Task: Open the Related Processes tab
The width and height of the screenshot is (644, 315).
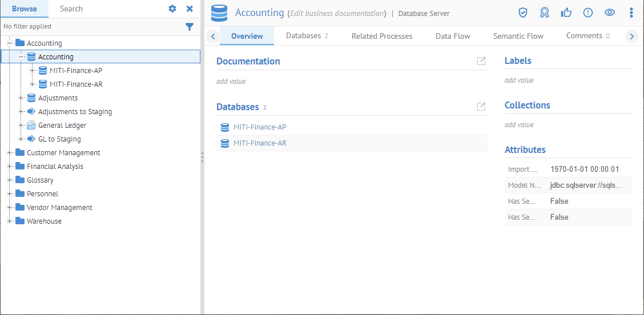Action: 382,36
